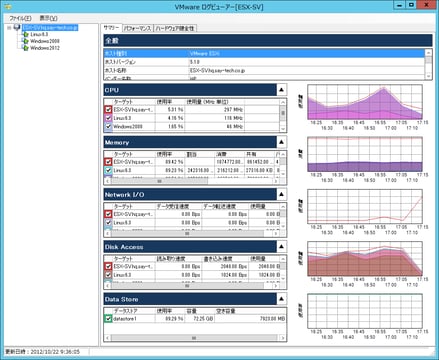Collapse the Disk Access section
Viewport: 439px width, 360px height.
(x=281, y=247)
